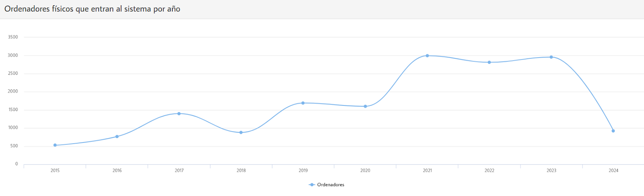
Task: Click the 2016 x-axis label
Action: 117,171
